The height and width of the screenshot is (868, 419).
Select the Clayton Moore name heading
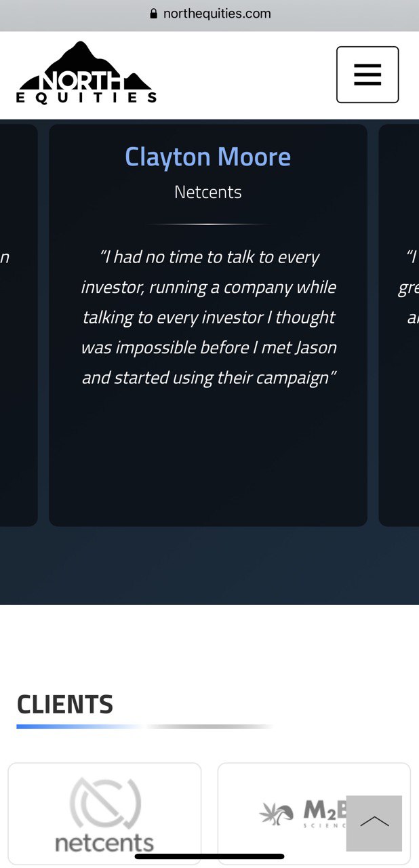(x=208, y=157)
